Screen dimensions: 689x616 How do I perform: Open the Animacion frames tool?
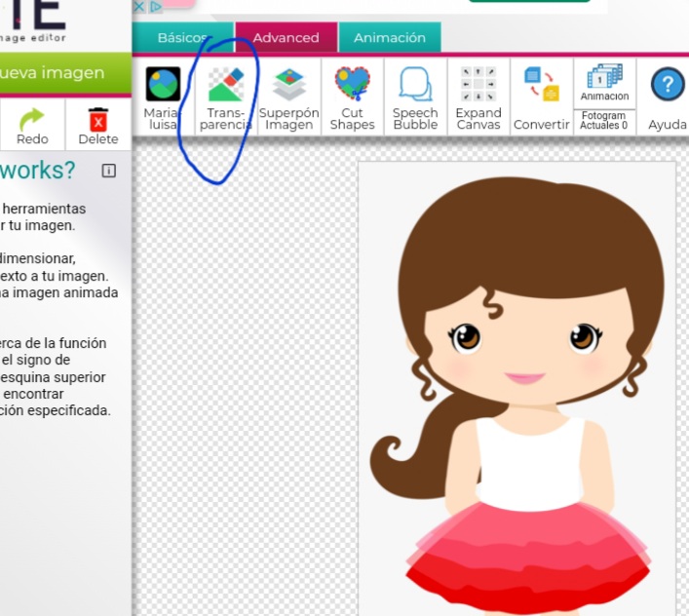click(604, 84)
